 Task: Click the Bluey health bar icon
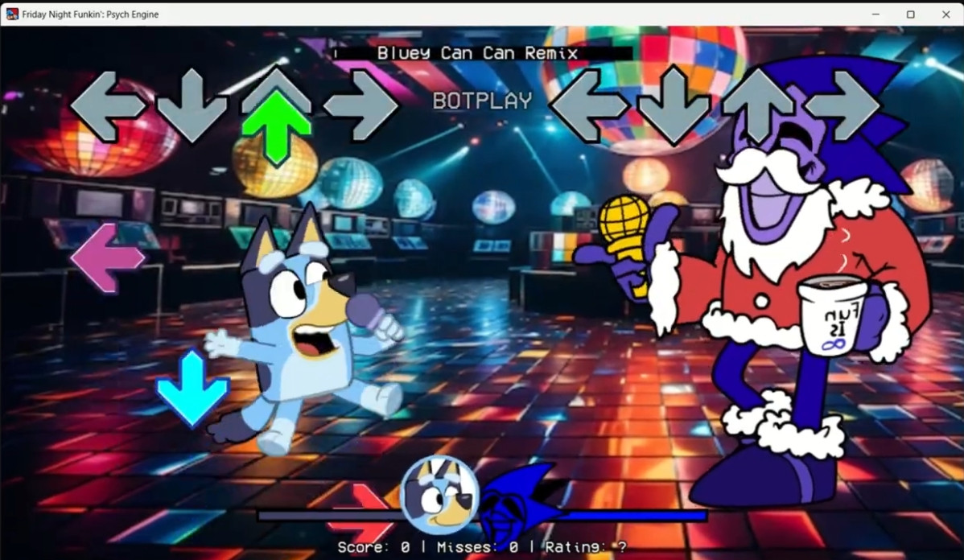(439, 495)
